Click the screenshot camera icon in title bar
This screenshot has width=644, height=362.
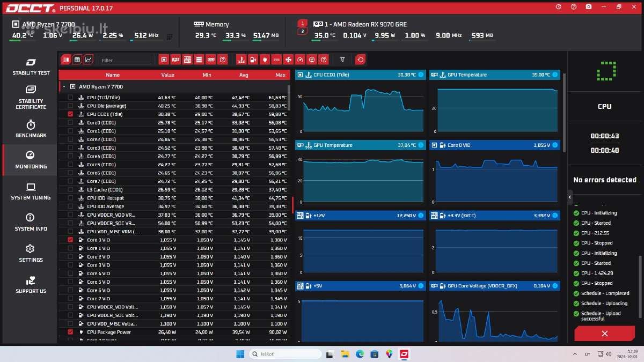[589, 7]
